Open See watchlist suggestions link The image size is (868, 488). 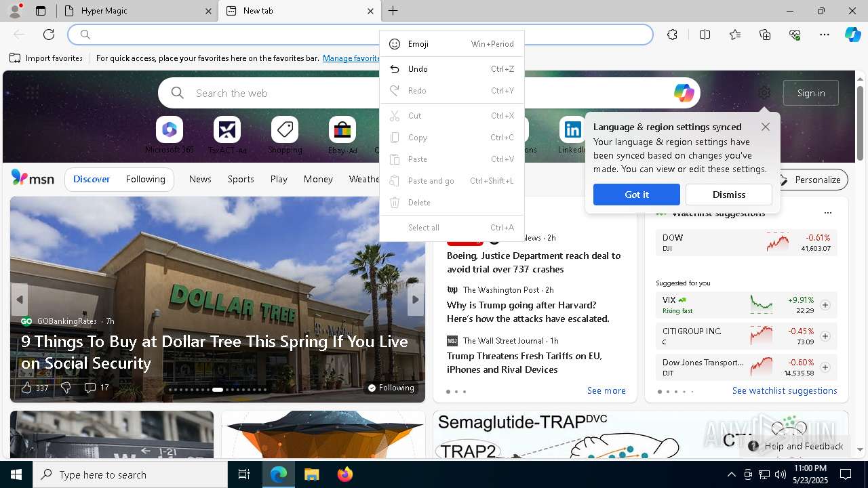tap(785, 390)
